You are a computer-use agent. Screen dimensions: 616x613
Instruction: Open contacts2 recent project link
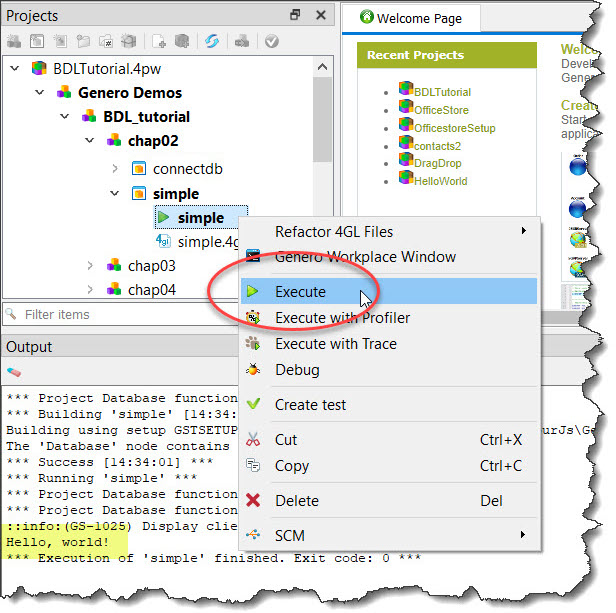(x=437, y=146)
